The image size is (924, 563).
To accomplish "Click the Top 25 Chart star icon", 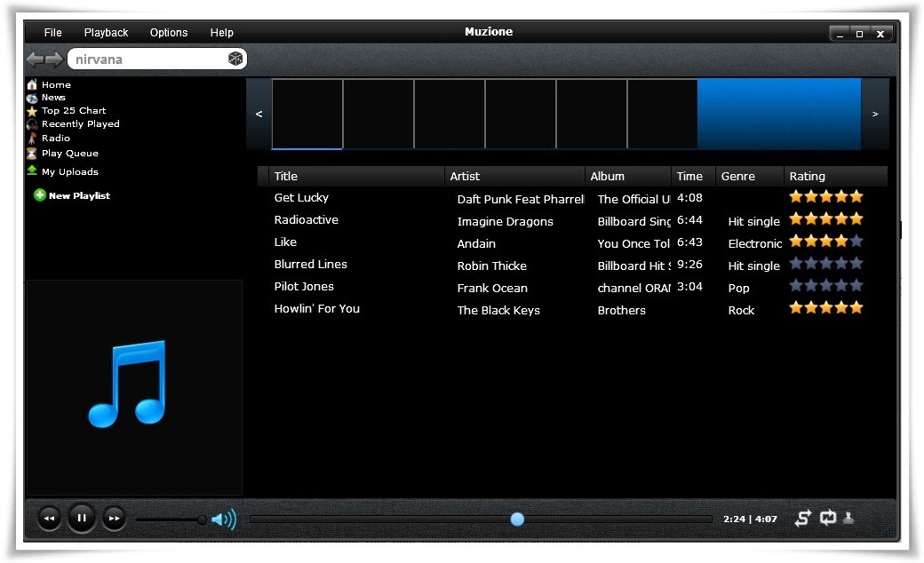I will coord(32,111).
